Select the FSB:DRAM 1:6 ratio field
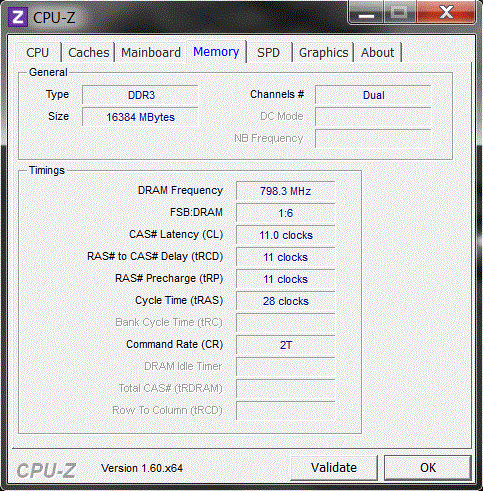Screen dimensions: 483x491 (x=286, y=213)
